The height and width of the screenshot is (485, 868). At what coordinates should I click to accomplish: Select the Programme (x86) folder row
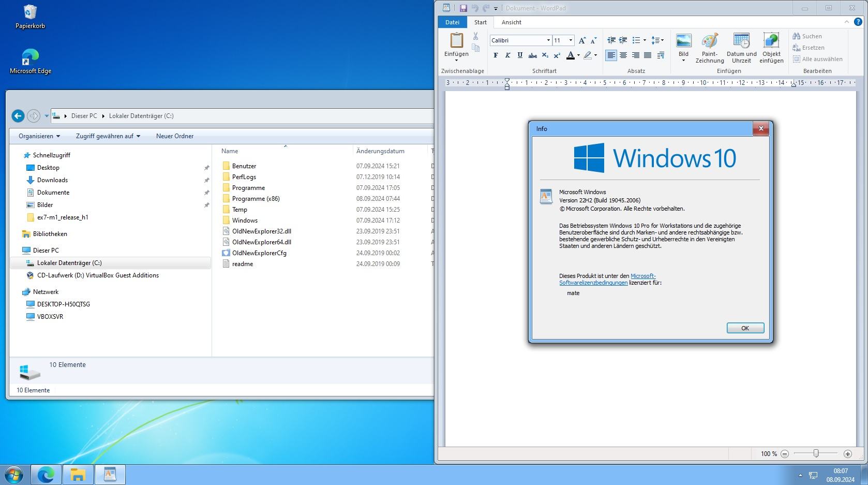(x=256, y=199)
